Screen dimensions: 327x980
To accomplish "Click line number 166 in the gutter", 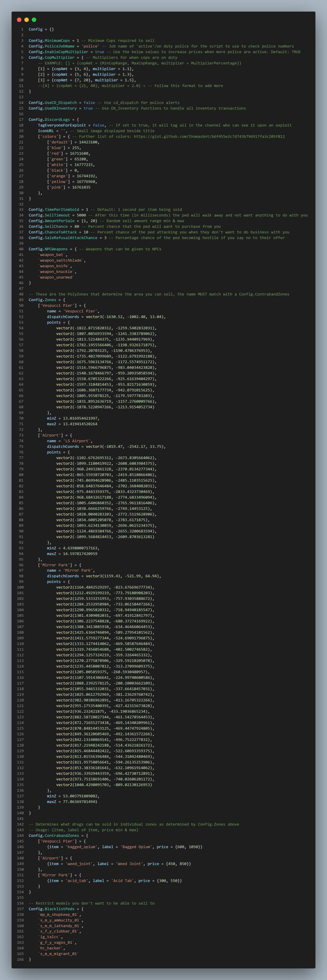I will [x=20, y=959].
